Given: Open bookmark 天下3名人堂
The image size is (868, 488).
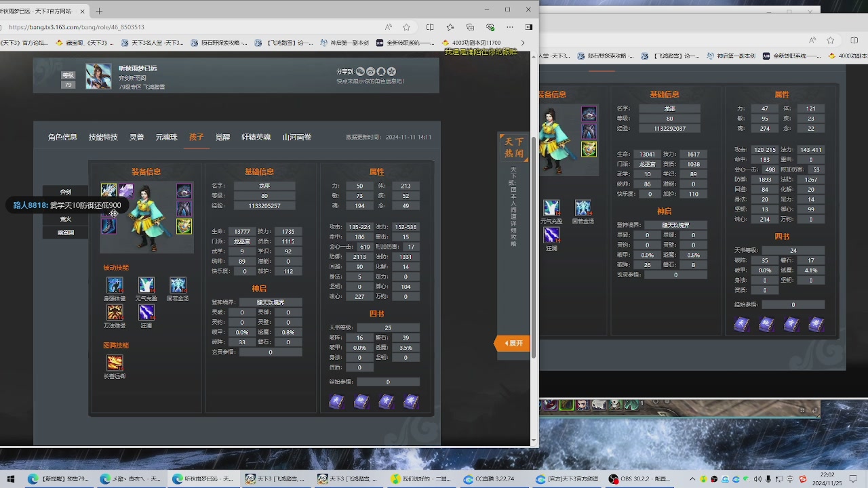Looking at the screenshot, I should [153, 43].
